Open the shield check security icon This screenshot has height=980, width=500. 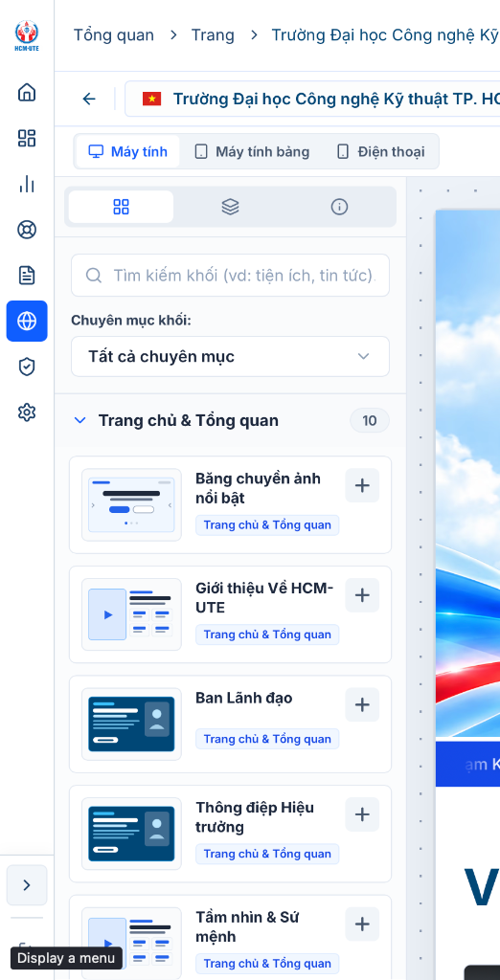pyautogui.click(x=27, y=367)
